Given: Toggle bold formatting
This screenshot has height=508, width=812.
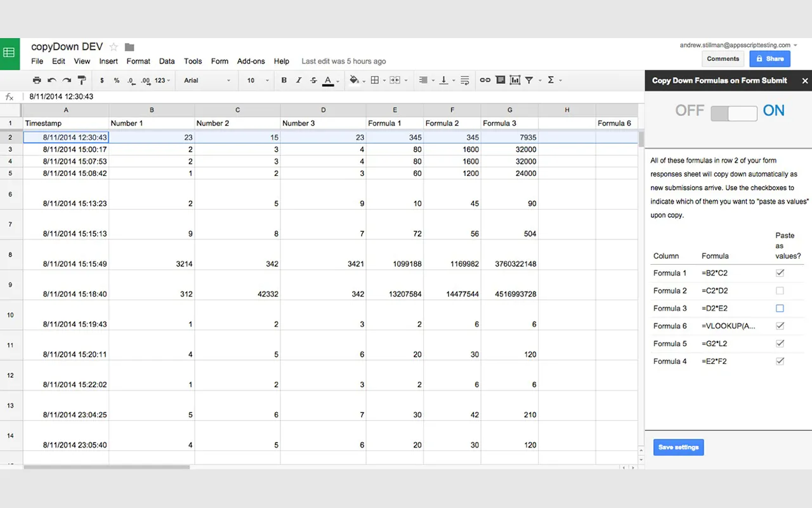Looking at the screenshot, I should [284, 81].
